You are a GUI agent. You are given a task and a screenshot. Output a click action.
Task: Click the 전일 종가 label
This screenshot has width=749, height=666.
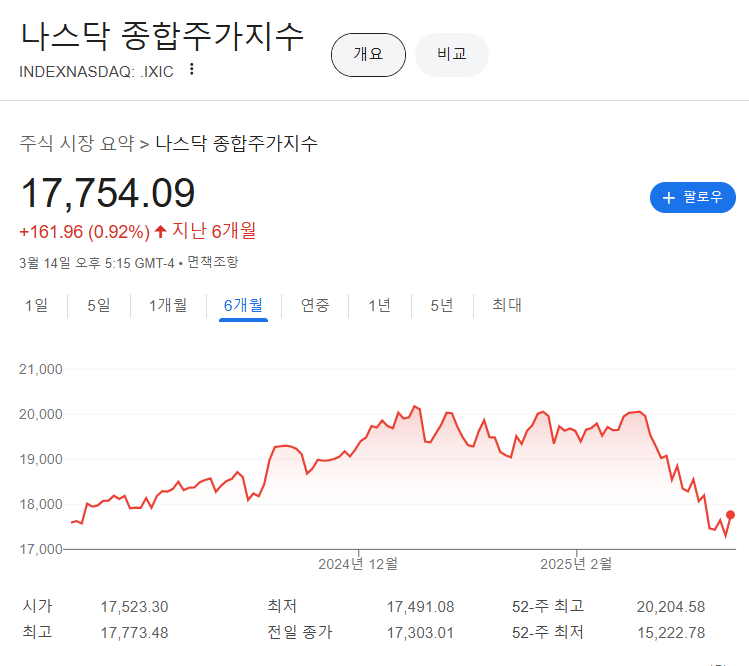click(300, 633)
